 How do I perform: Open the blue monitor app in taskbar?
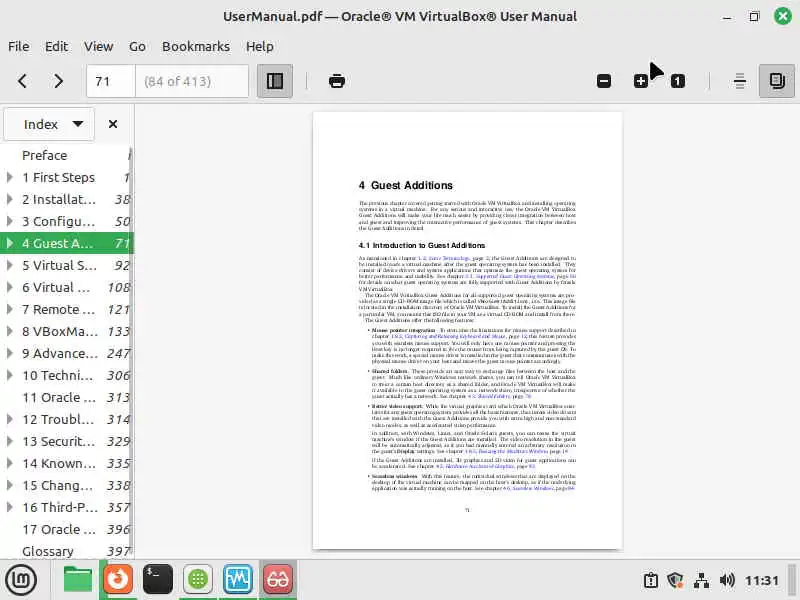pyautogui.click(x=238, y=580)
